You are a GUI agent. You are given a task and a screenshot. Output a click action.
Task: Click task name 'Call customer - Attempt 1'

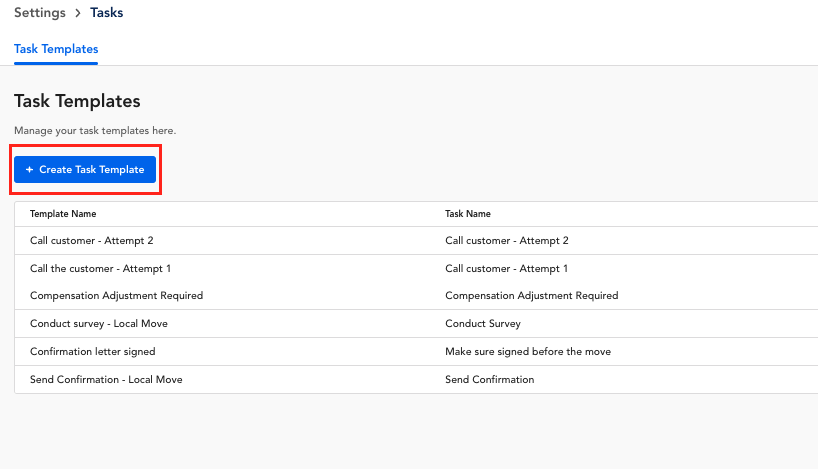507,269
